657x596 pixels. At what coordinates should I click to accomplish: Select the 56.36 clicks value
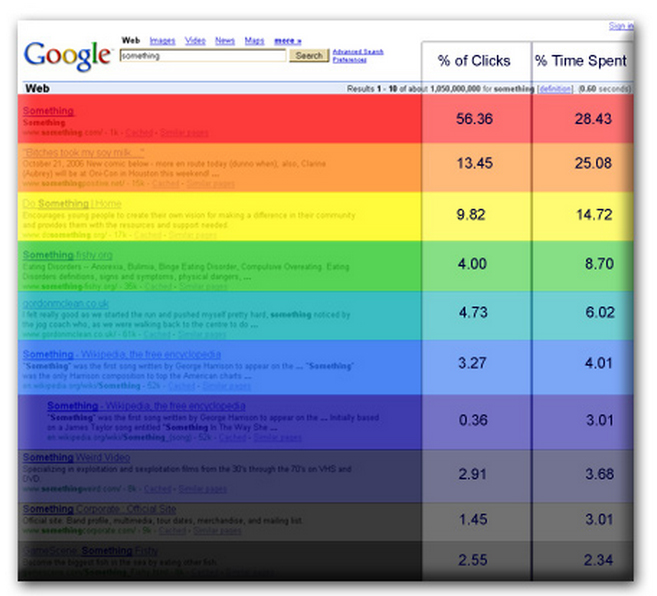point(474,119)
